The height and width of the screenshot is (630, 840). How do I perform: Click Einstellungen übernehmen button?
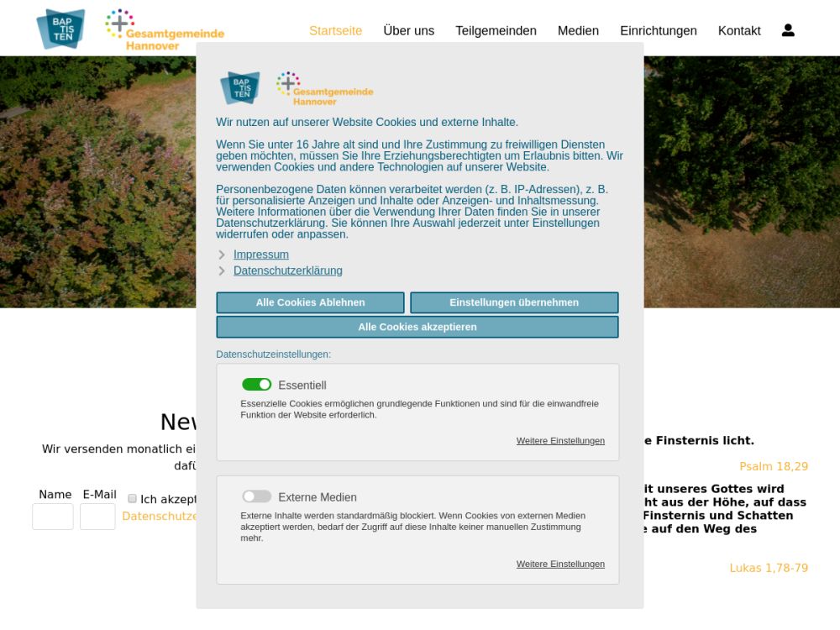click(513, 302)
